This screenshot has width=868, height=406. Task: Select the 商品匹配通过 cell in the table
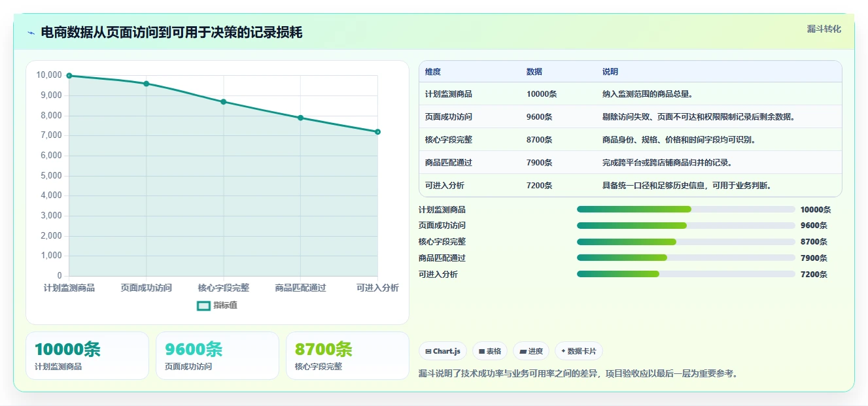(x=449, y=163)
